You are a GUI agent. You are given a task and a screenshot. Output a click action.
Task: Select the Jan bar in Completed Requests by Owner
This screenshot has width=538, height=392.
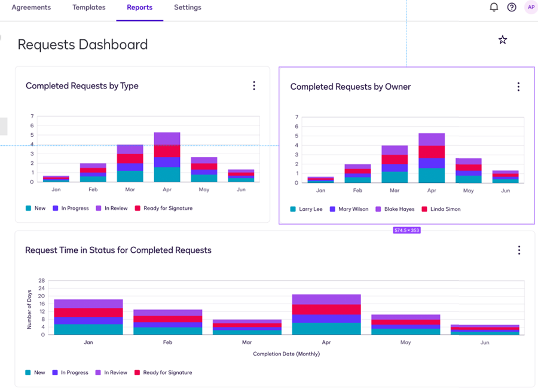[x=320, y=180]
